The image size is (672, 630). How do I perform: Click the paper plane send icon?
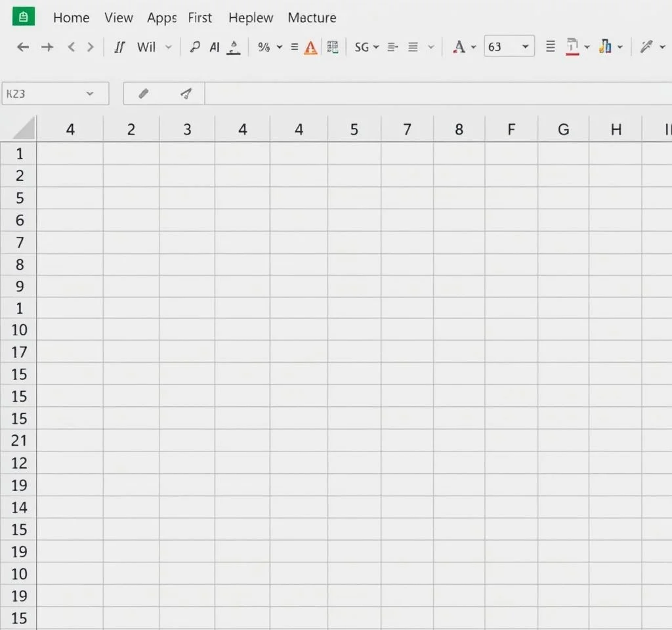tap(186, 94)
